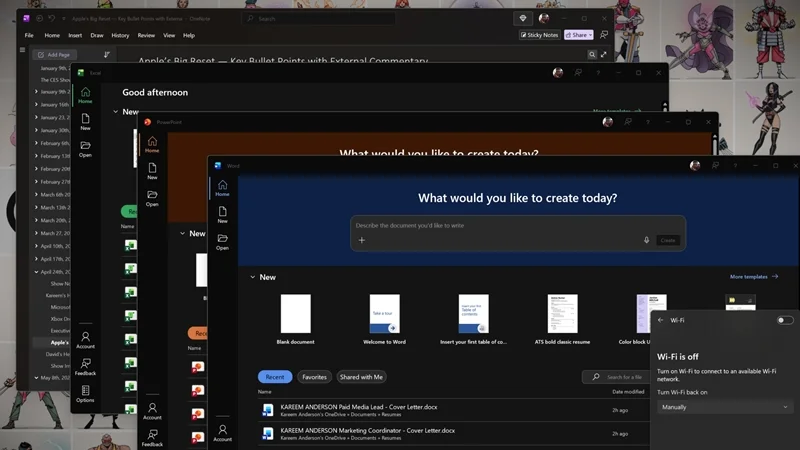This screenshot has height=450, width=800.
Task: Click Welcome to Word template
Action: [x=385, y=319]
